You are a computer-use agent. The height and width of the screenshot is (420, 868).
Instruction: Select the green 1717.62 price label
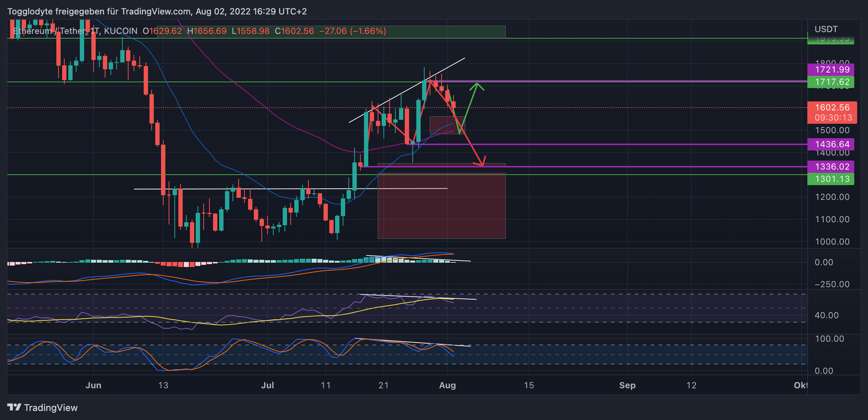pyautogui.click(x=832, y=82)
